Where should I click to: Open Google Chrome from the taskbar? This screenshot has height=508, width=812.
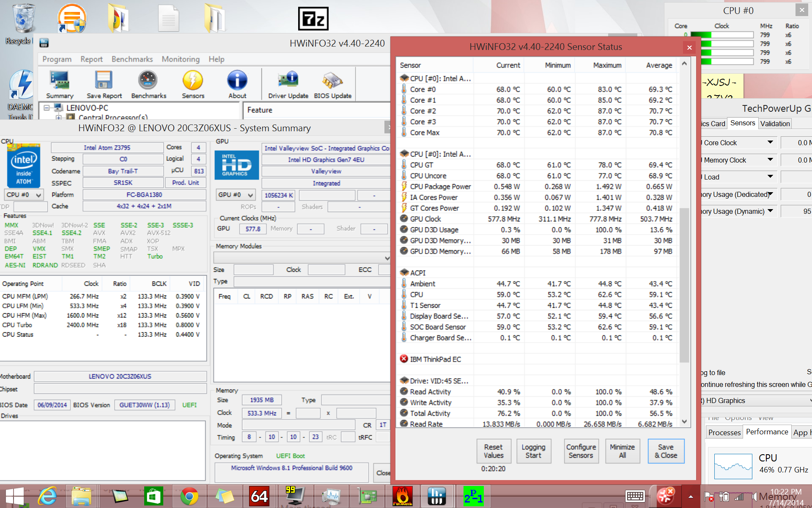(x=189, y=496)
